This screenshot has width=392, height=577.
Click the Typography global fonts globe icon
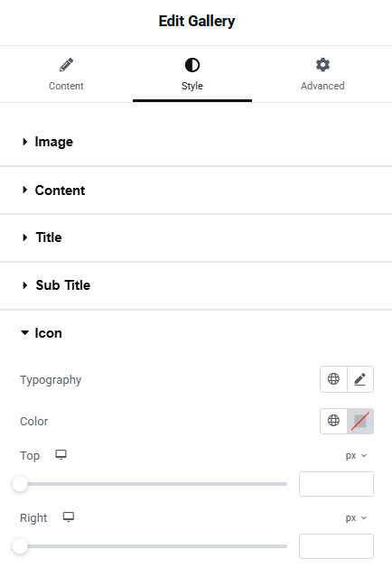point(333,379)
